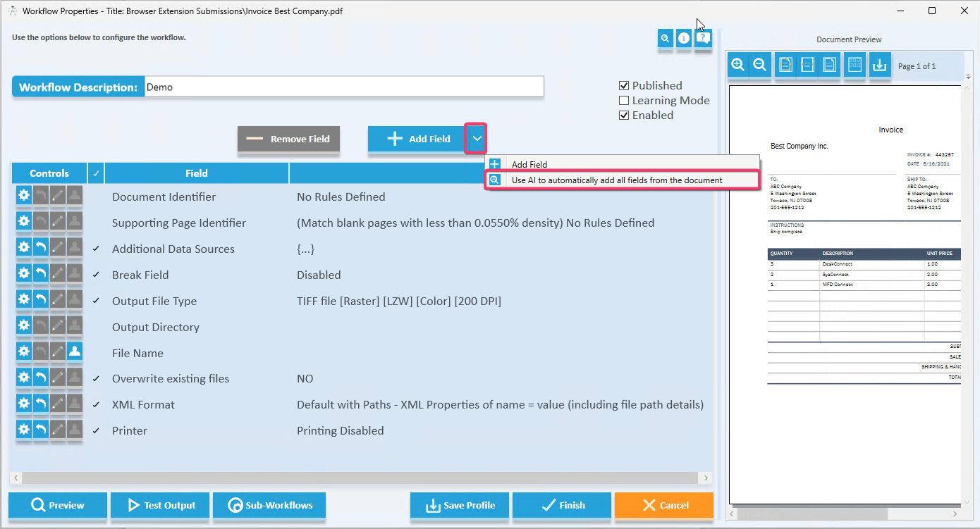980x529 pixels.
Task: Uncheck the Enabled checkbox
Action: click(x=624, y=116)
